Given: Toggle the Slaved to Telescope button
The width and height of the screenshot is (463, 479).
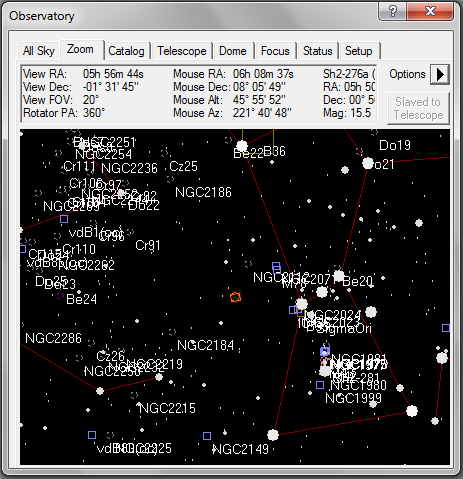Looking at the screenshot, I should point(418,108).
